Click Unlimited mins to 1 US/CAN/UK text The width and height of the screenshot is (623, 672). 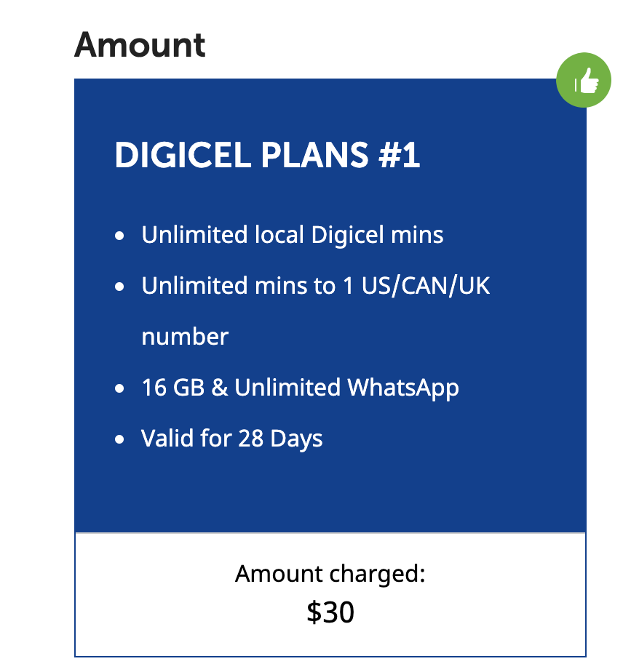(316, 285)
